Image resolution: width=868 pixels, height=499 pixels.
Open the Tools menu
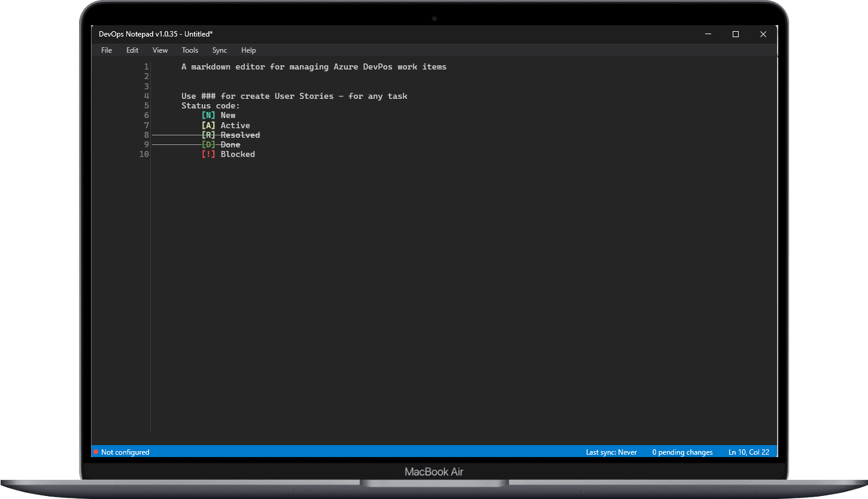tap(190, 50)
